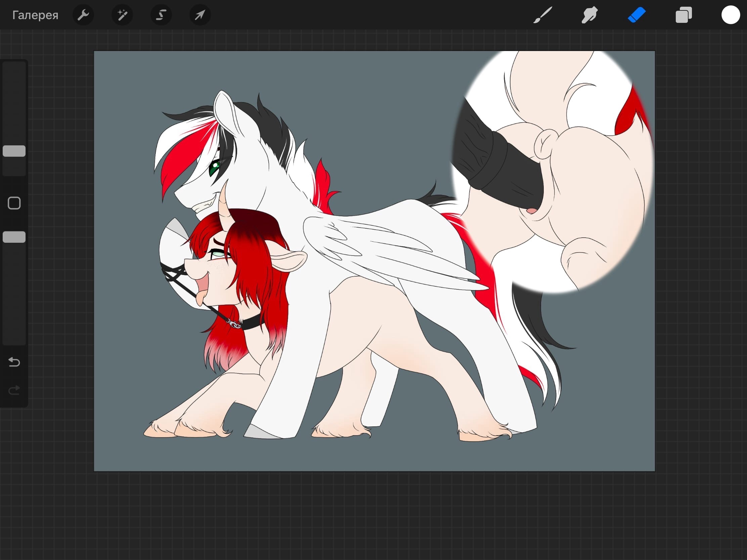
Task: Undo the last stroke with arrow
Action: point(14,362)
